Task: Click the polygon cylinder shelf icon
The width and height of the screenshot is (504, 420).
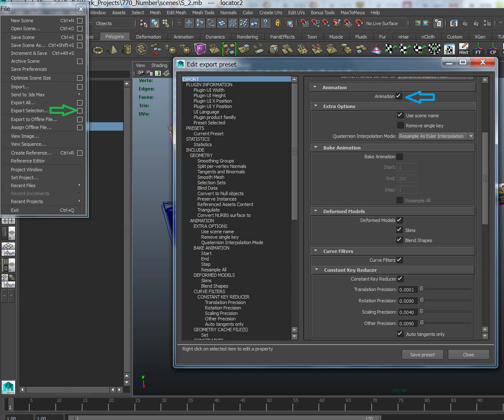Action: tap(127, 50)
